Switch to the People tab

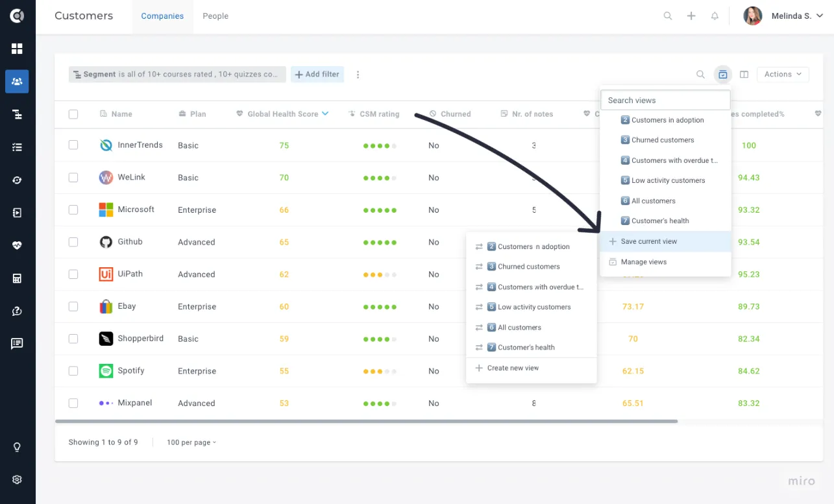pos(215,16)
